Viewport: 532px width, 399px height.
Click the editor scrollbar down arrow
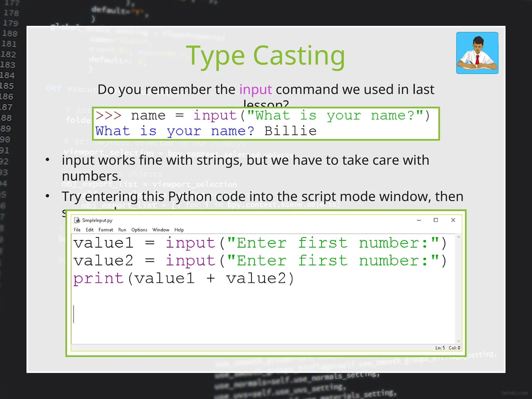(x=458, y=341)
